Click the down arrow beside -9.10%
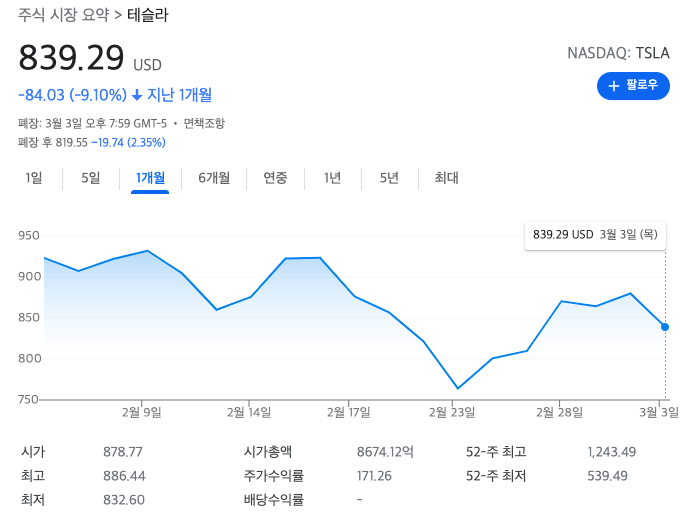The width and height of the screenshot is (694, 515). pyautogui.click(x=137, y=95)
